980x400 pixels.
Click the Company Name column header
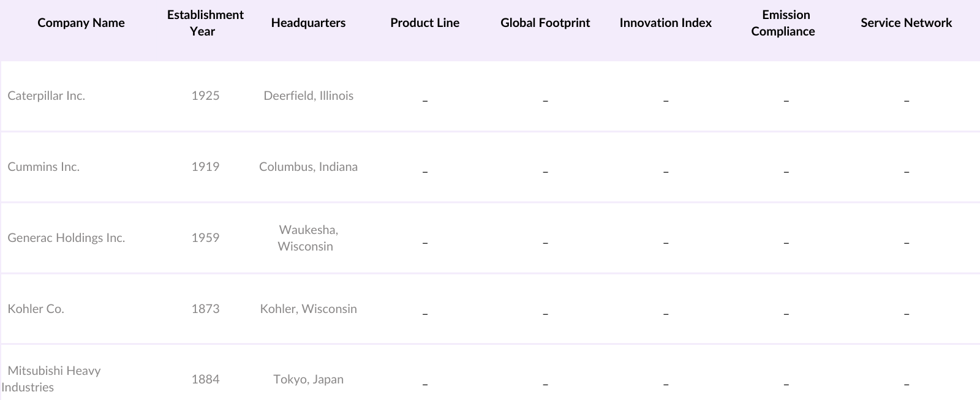[81, 23]
